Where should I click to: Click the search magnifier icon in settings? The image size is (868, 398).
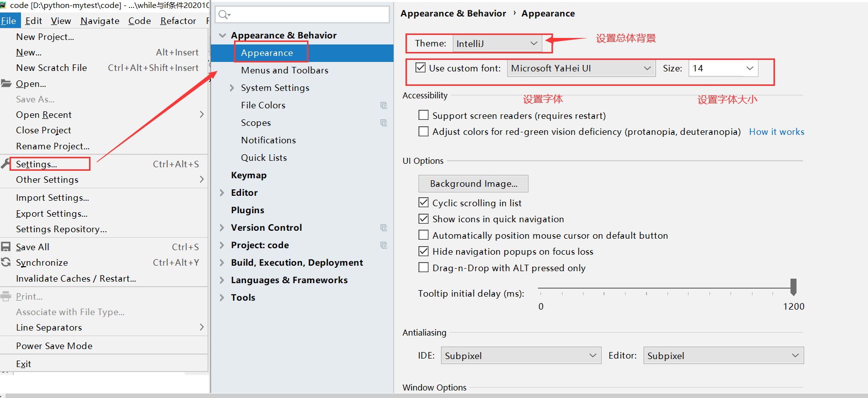coord(224,15)
